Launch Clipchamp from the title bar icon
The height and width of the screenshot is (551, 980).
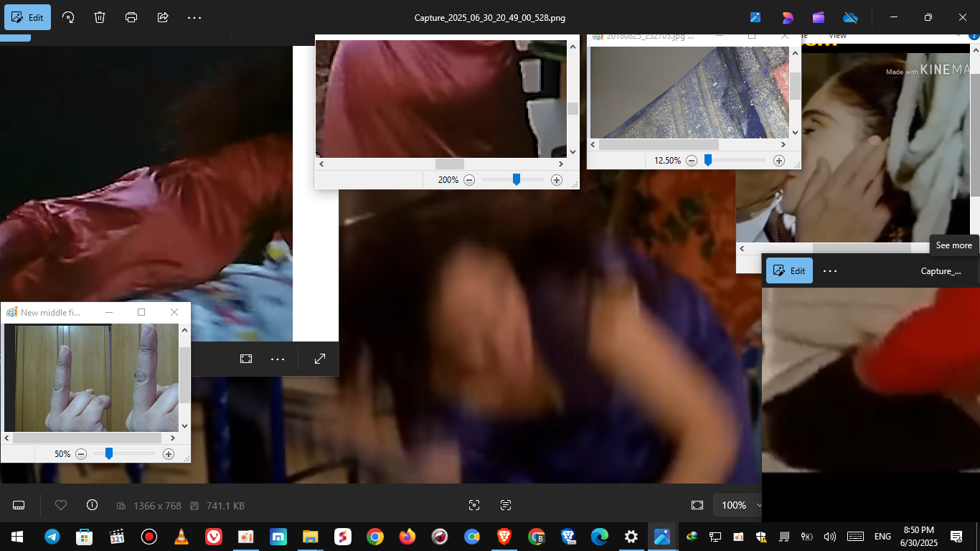(x=819, y=17)
